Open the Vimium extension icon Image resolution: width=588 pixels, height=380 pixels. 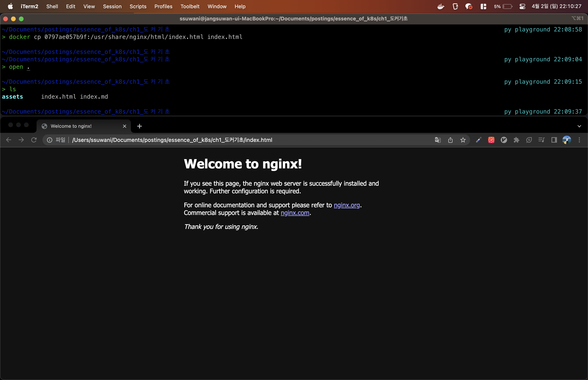coord(504,140)
